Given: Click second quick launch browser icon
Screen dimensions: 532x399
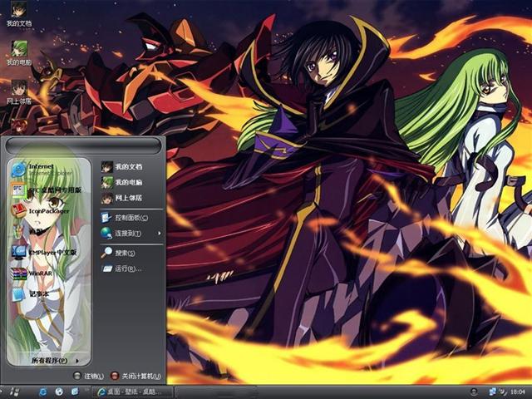Looking at the screenshot, I should point(59,392).
